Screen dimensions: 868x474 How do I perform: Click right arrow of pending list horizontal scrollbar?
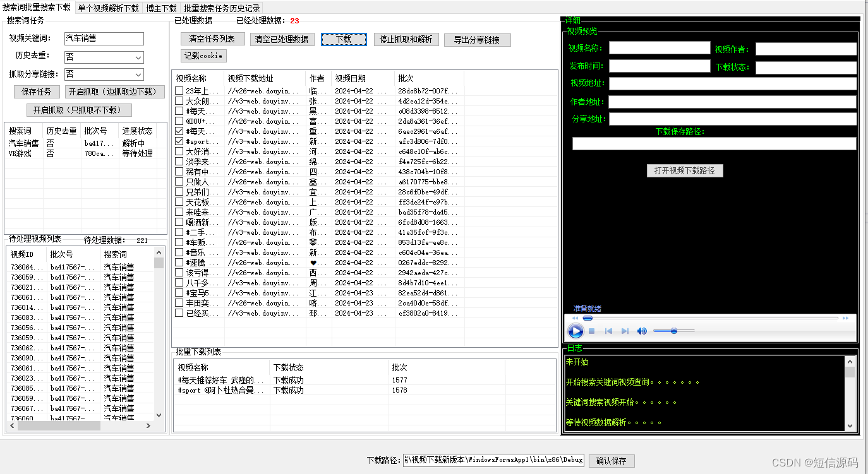pos(148,426)
